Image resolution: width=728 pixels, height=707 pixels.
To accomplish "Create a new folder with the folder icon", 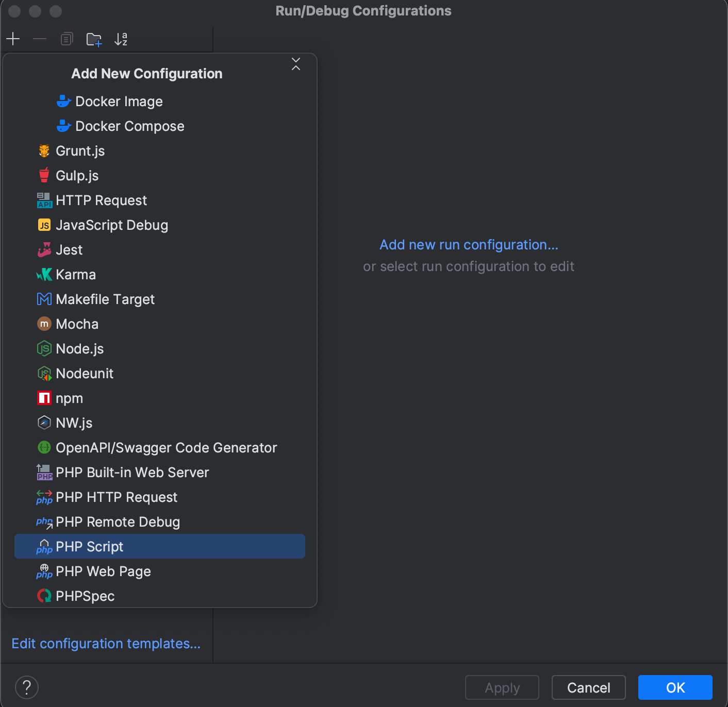I will coord(94,38).
